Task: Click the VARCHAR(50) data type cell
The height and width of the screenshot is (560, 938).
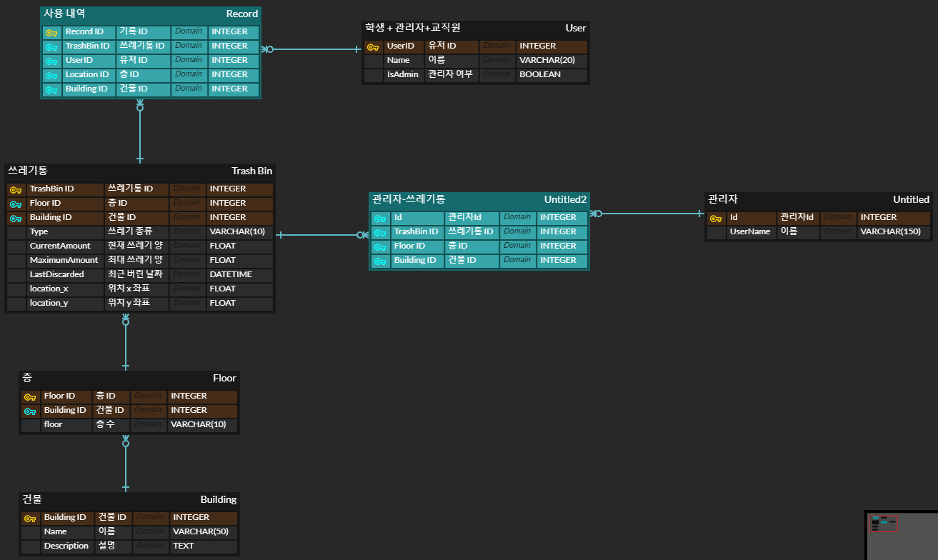Action: (x=204, y=531)
